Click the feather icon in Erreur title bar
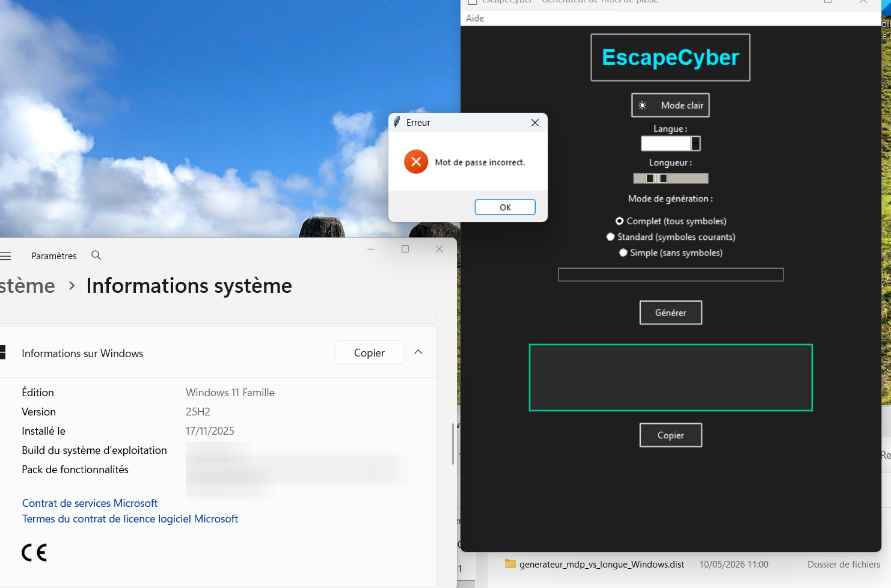The image size is (891, 588). (397, 123)
